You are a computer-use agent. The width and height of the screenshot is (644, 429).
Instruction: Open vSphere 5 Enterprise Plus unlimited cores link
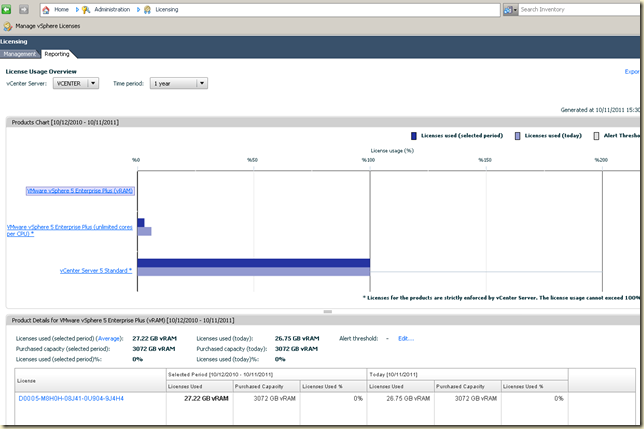[69, 230]
